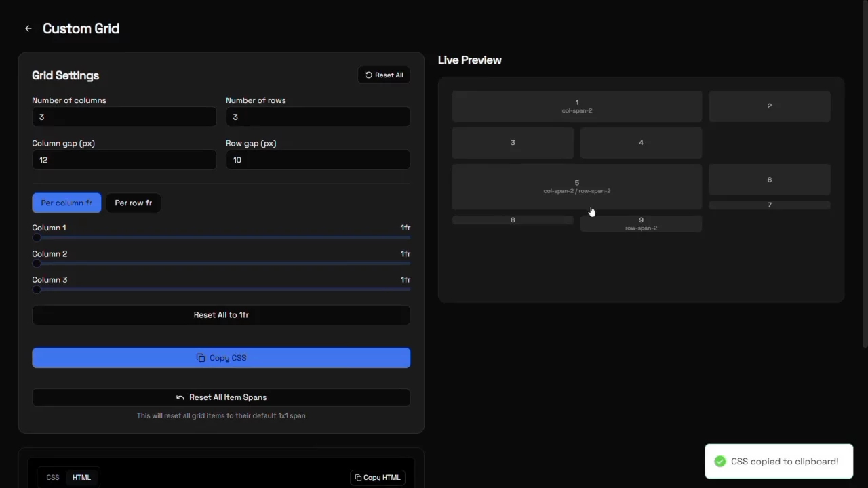
Task: Click the Reset All button
Action: pyautogui.click(x=384, y=75)
